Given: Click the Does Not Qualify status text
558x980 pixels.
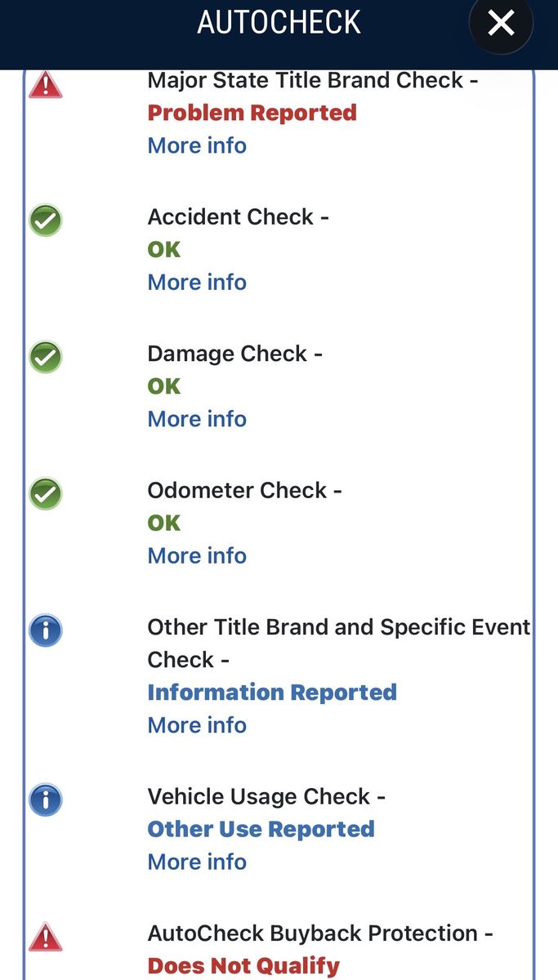Looking at the screenshot, I should 243,966.
